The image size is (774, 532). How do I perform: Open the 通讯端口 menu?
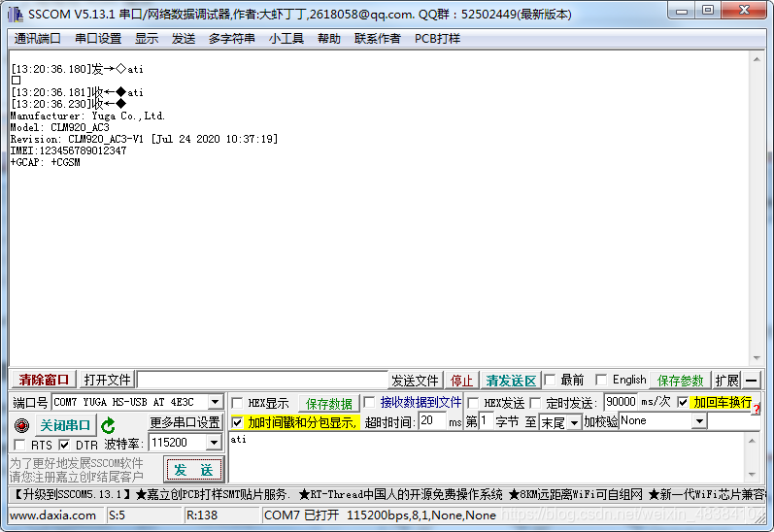[37, 39]
